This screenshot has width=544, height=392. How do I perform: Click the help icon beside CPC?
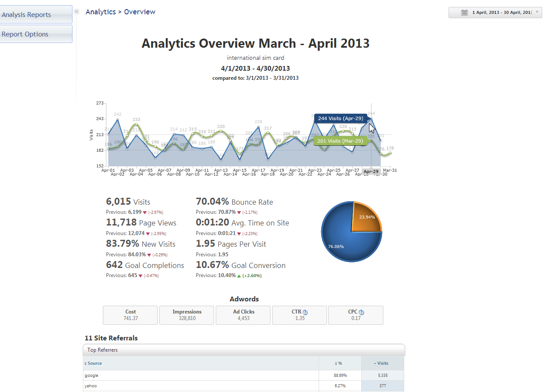pos(361,312)
